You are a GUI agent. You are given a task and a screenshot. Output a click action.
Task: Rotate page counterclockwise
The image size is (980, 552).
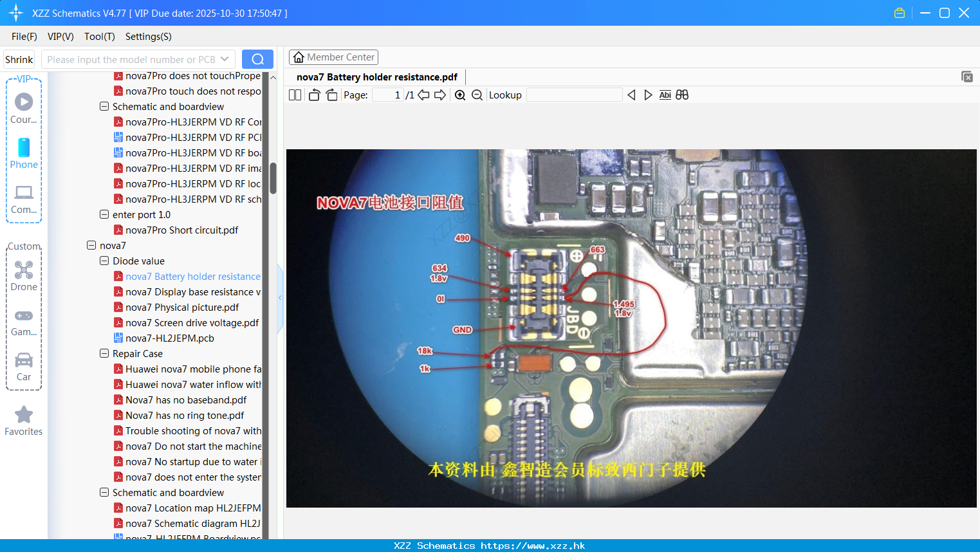[314, 95]
